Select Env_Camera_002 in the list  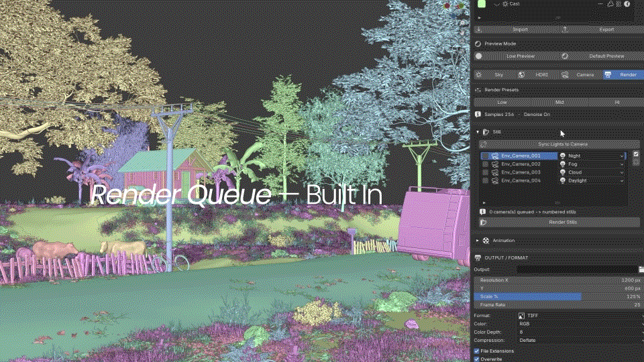pos(521,164)
